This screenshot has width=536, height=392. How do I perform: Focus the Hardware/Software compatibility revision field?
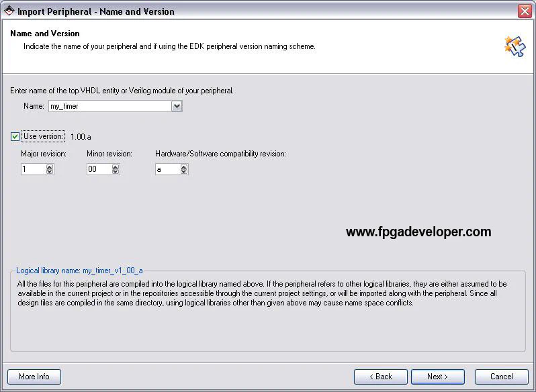point(167,170)
